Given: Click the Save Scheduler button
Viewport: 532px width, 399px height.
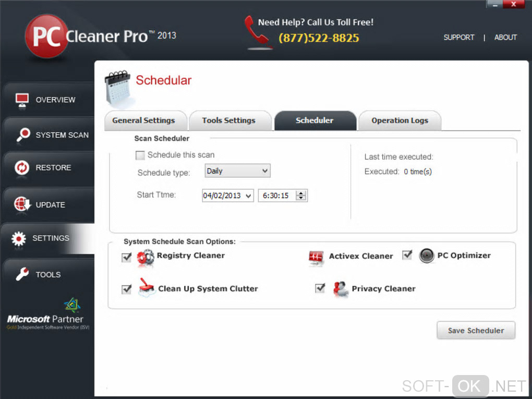Looking at the screenshot, I should point(476,331).
